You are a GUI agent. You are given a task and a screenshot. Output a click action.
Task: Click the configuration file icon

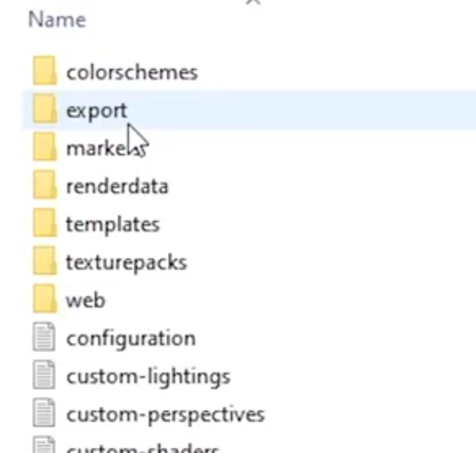[x=44, y=337]
